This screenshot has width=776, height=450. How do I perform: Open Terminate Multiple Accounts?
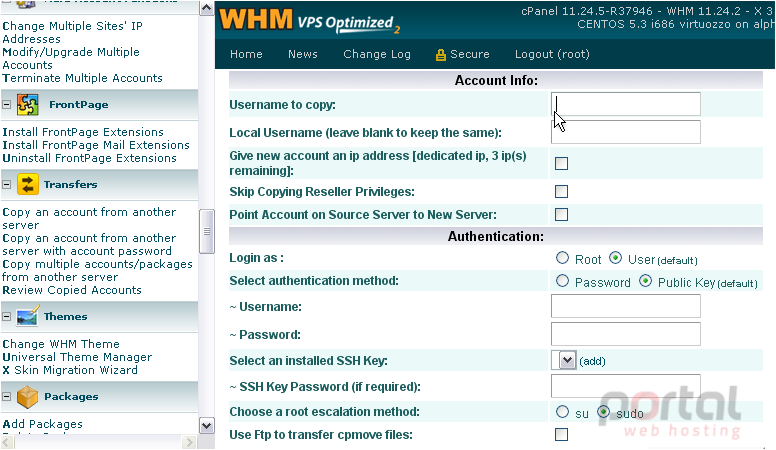pyautogui.click(x=82, y=78)
